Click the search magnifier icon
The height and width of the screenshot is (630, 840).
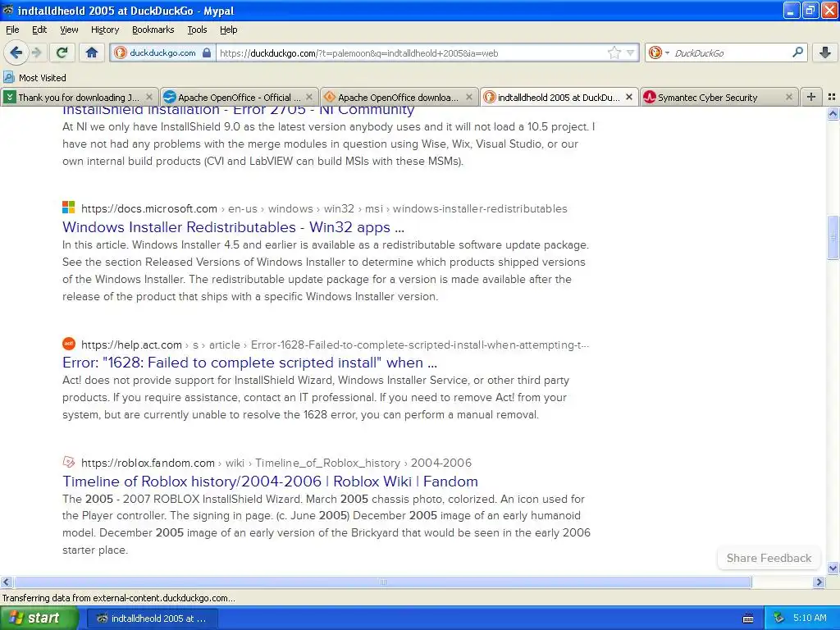point(797,52)
